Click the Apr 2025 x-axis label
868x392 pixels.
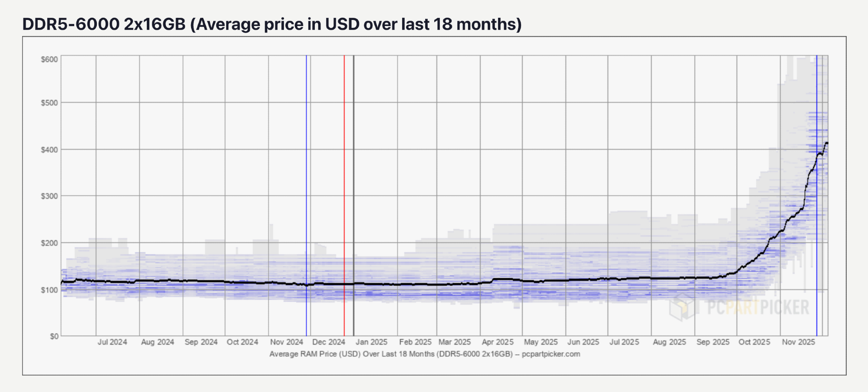(x=498, y=342)
